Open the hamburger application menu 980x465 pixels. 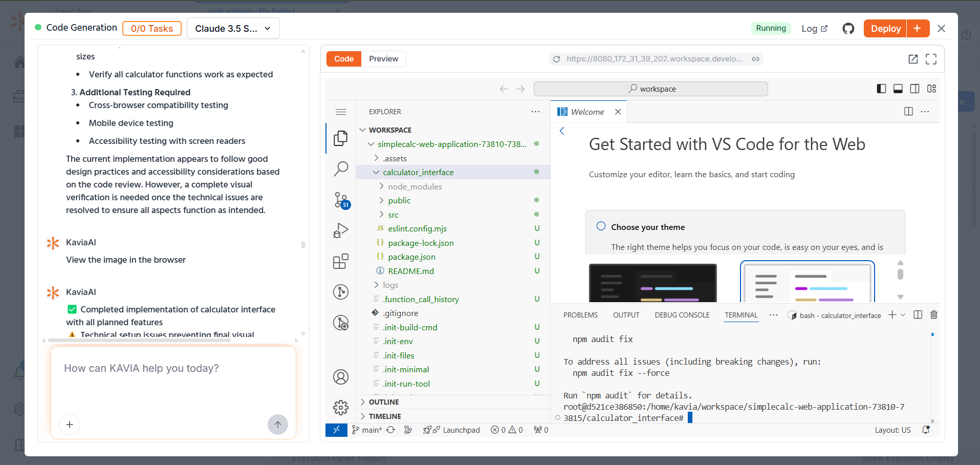341,112
